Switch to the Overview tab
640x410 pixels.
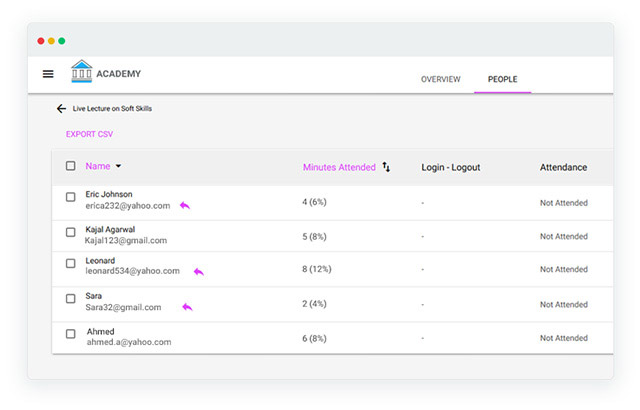tap(440, 79)
